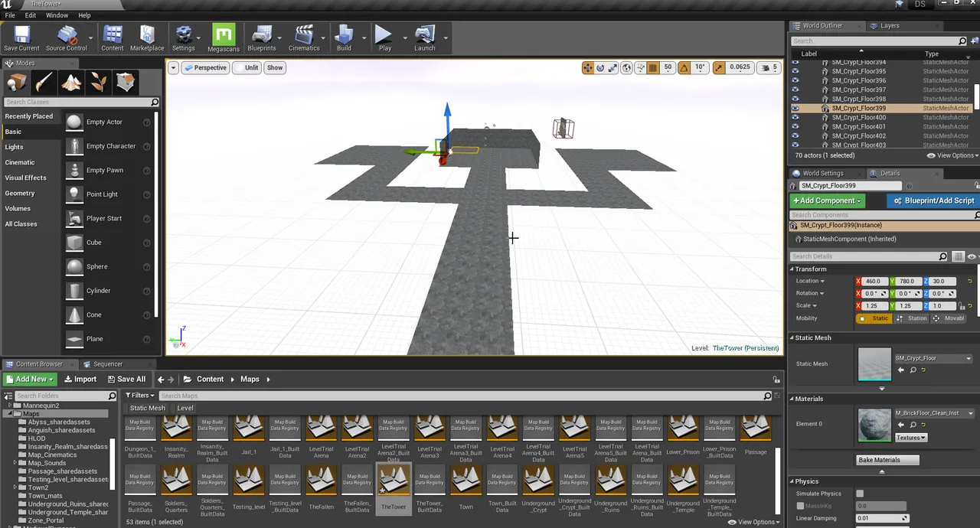Select the Landscape mode icon

click(71, 82)
